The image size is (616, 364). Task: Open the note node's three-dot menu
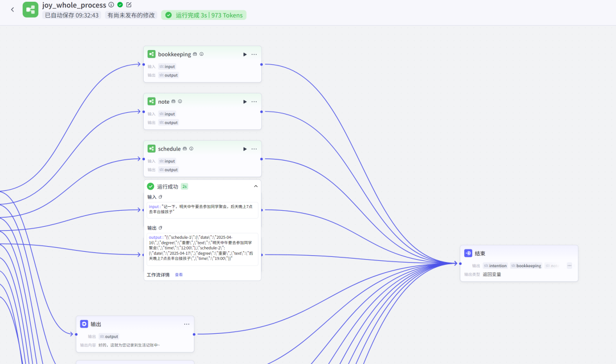(x=254, y=101)
